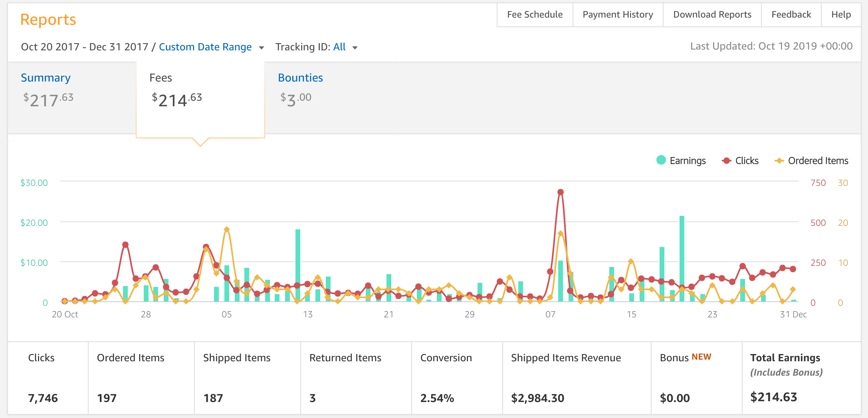Open the Help menu item
This screenshot has width=868, height=418.
click(x=841, y=15)
